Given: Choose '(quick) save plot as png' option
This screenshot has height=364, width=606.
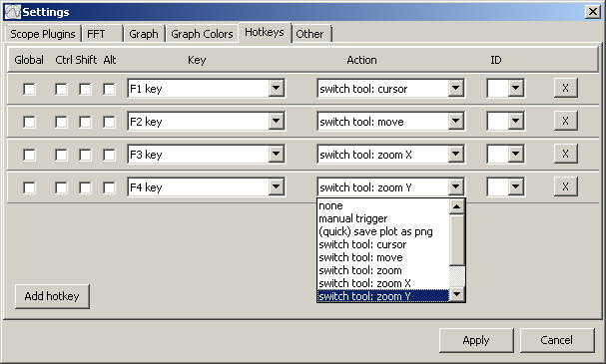Looking at the screenshot, I should [383, 231].
